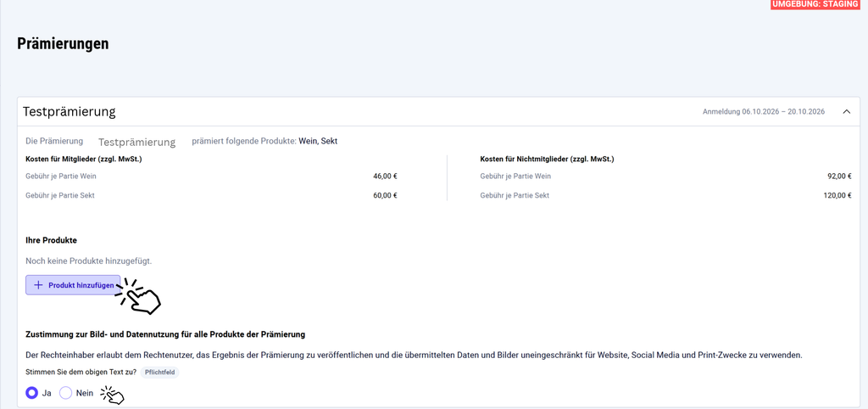Viewport: 868px width, 409px height.
Task: Click the Produkt hinzufügen button
Action: pos(73,285)
